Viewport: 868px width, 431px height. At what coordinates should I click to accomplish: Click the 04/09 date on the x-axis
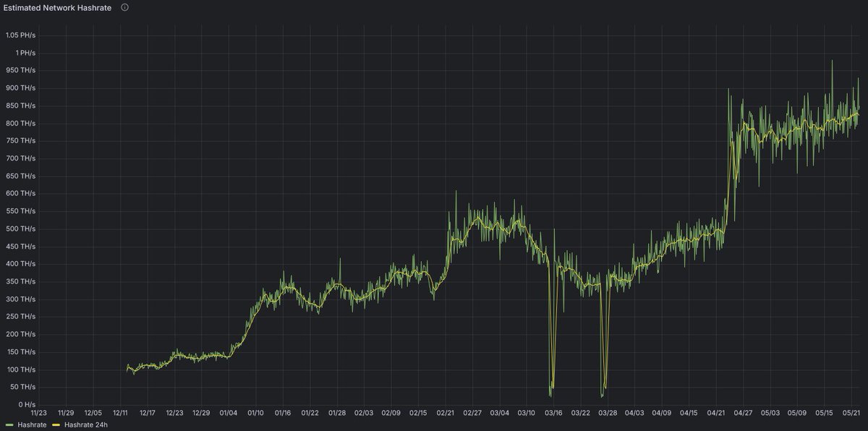pyautogui.click(x=663, y=413)
